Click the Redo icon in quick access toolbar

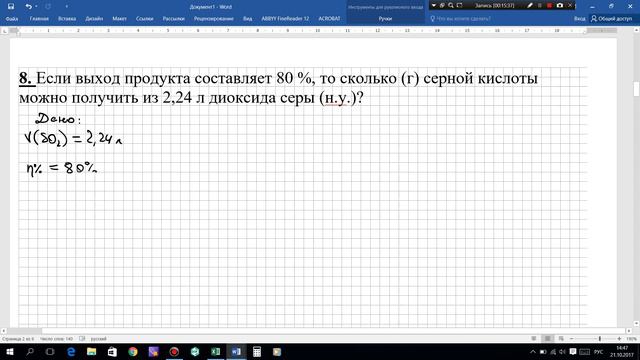pyautogui.click(x=48, y=6)
